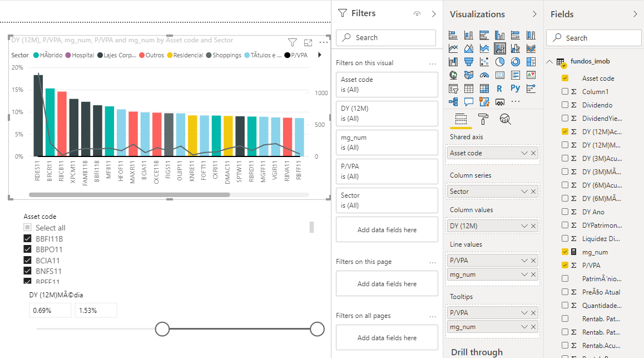Screen dimensions: 644x358
Task: Switch to the Analytics tab
Action: [505, 119]
